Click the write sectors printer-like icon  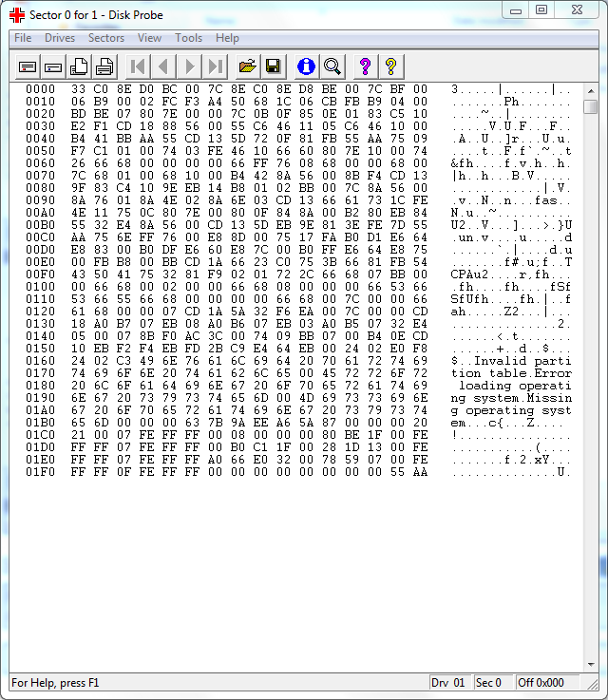pyautogui.click(x=104, y=67)
